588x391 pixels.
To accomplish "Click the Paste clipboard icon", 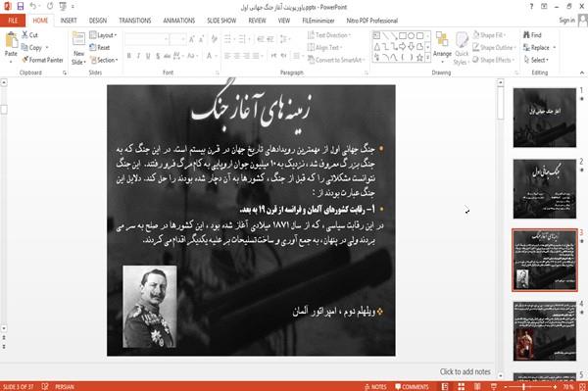I will (11, 41).
